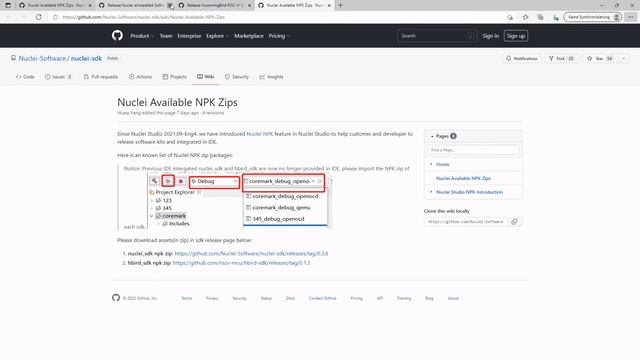Open the hbird_sdk npk zip release link
640x360 pixels.
coord(241,263)
